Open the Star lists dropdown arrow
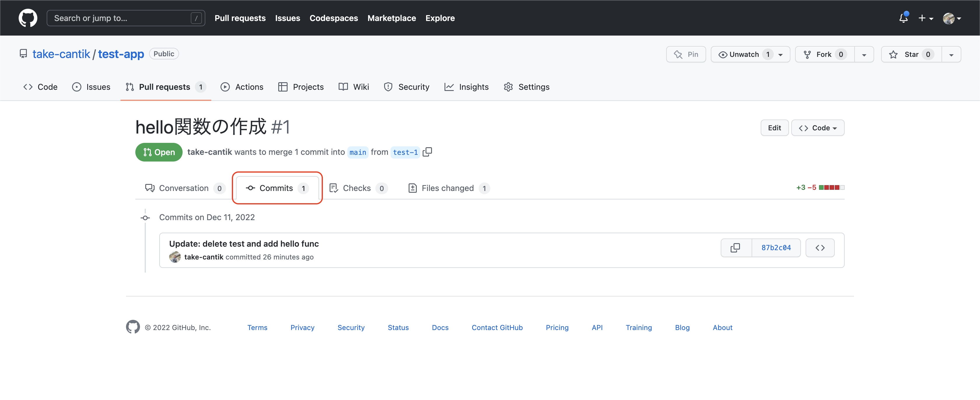Image resolution: width=980 pixels, height=400 pixels. coord(951,55)
